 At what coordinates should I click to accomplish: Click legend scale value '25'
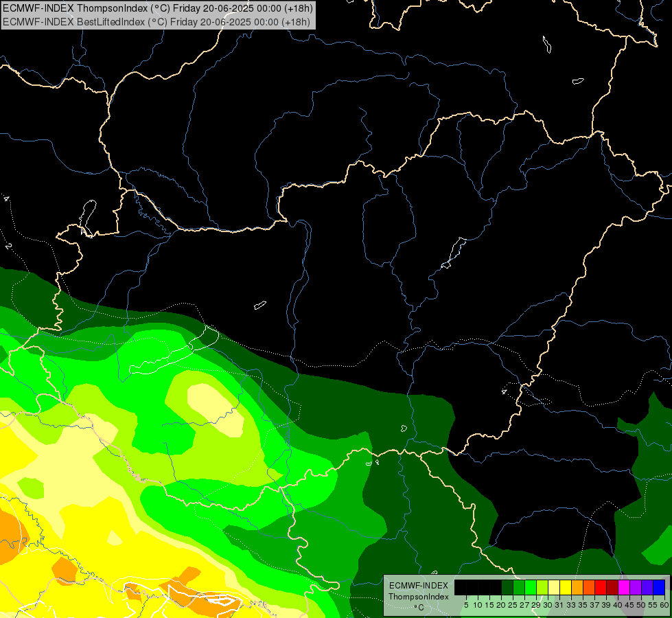pyautogui.click(x=513, y=605)
